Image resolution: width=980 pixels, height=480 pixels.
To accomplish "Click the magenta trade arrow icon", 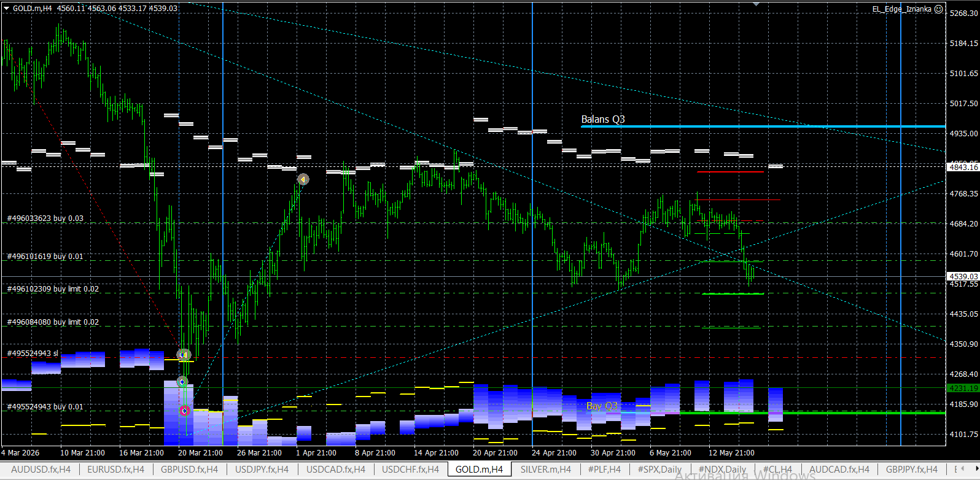I will (x=185, y=411).
